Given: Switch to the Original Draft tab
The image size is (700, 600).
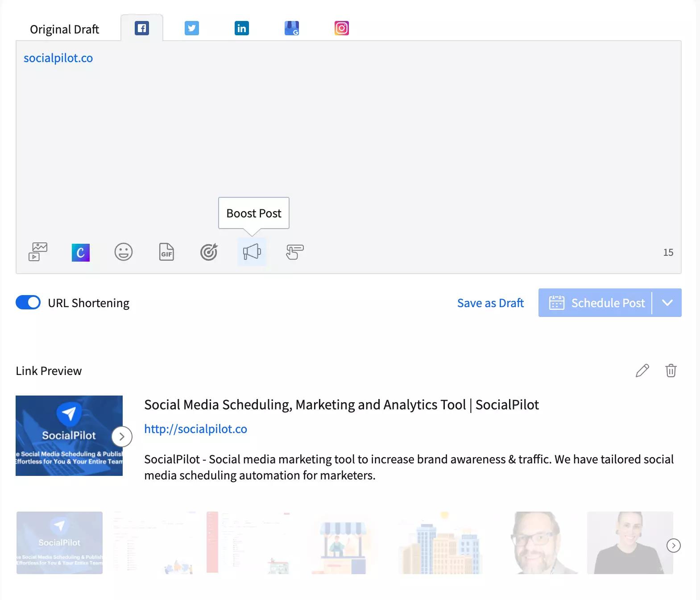Looking at the screenshot, I should 64,29.
